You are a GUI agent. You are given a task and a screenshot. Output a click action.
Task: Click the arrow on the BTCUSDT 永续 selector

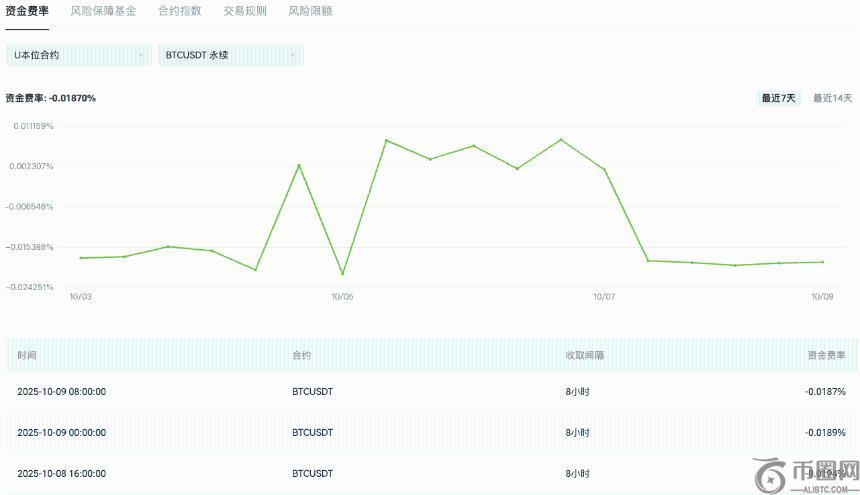tap(292, 55)
